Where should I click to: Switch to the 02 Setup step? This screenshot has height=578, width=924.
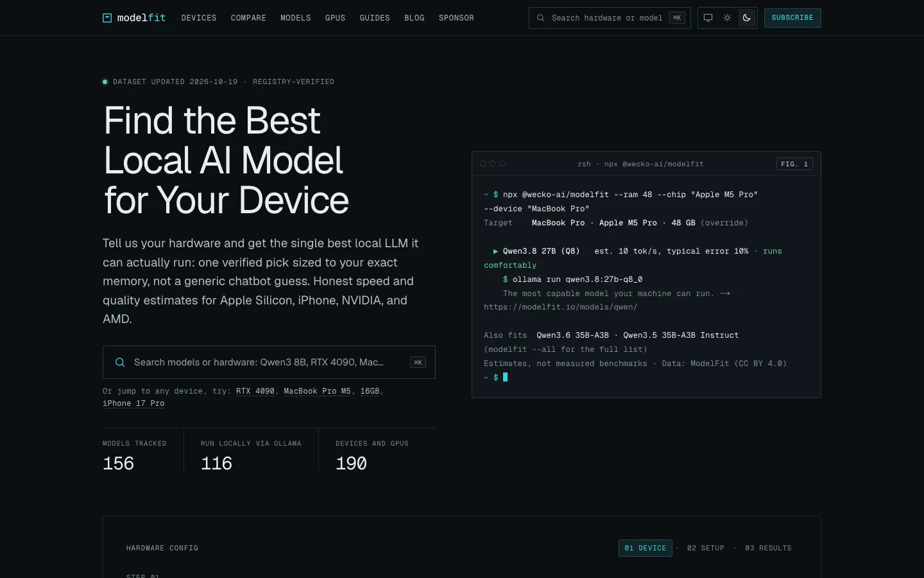click(705, 548)
